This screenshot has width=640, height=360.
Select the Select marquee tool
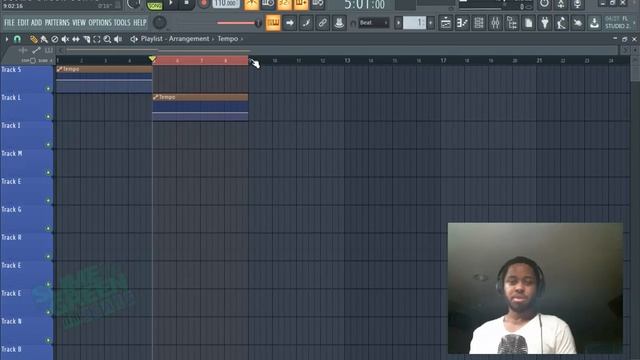(97, 39)
